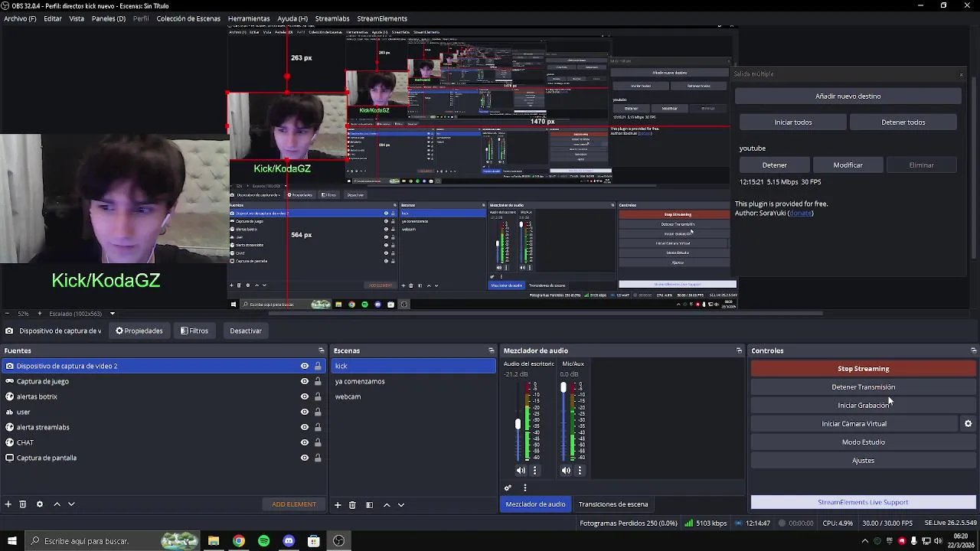Viewport: 980px width, 551px height.
Task: Add a new source with plus icon in Fuentes
Action: pyautogui.click(x=8, y=504)
